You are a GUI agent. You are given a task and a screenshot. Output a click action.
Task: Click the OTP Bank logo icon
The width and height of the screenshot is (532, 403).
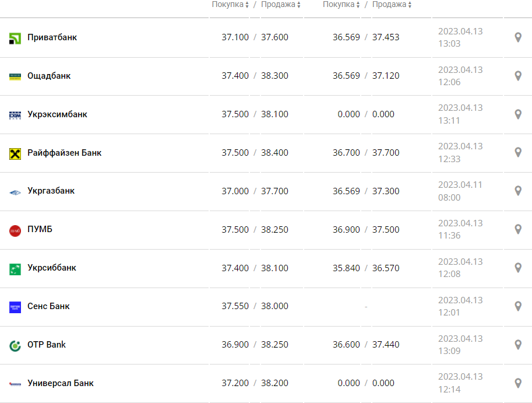pos(15,345)
